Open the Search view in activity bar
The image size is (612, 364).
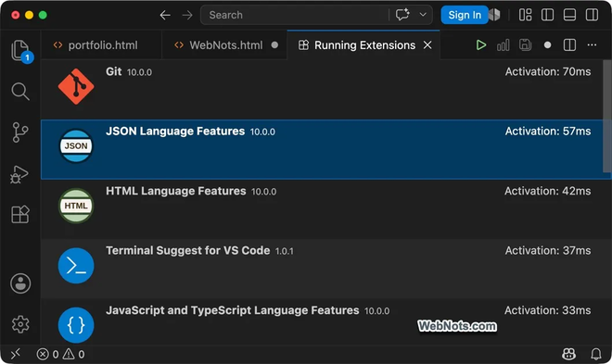point(20,92)
